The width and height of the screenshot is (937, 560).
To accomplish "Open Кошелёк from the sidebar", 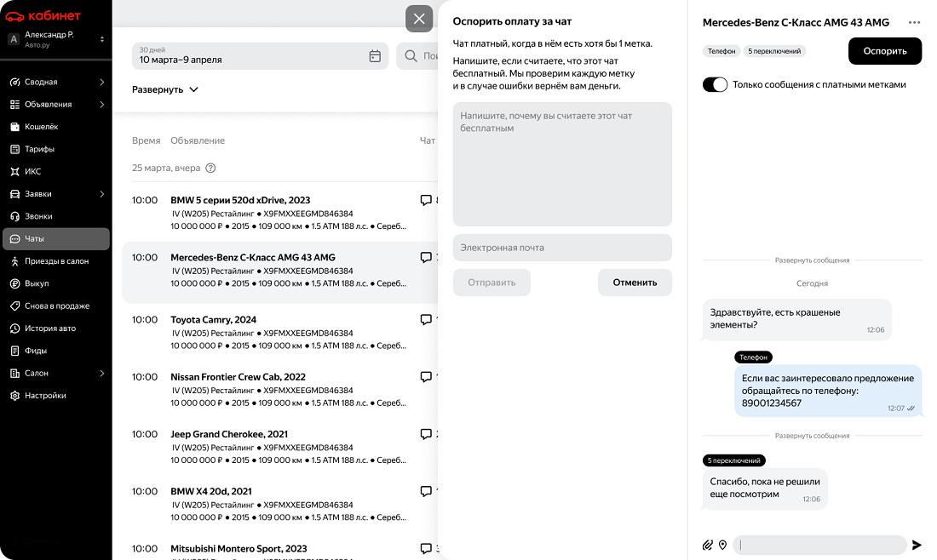I will 41,127.
